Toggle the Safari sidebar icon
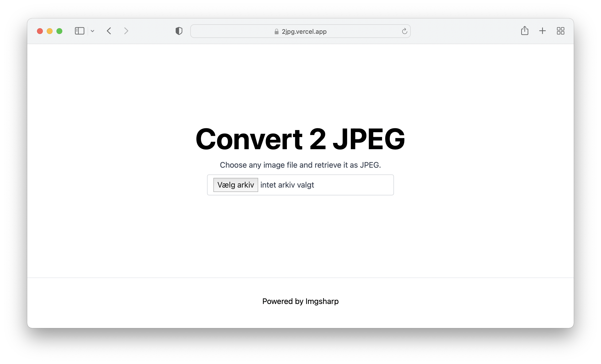 [80, 31]
